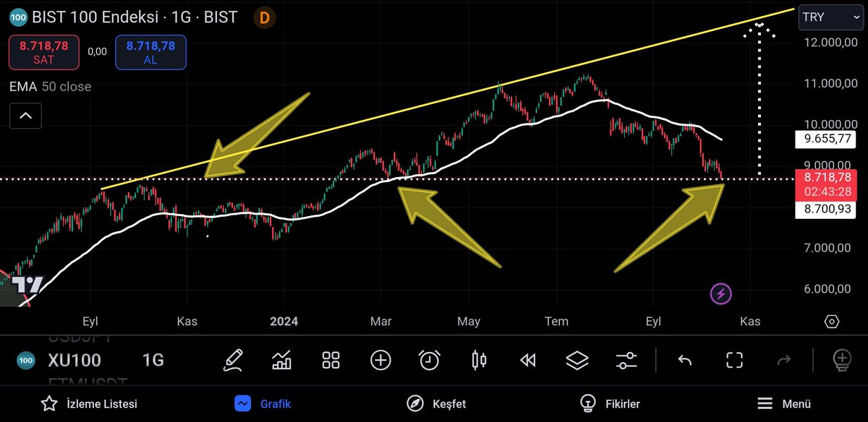Switch to the İzleme Listesi tab
Screen dimensions: 868x422
click(88, 404)
